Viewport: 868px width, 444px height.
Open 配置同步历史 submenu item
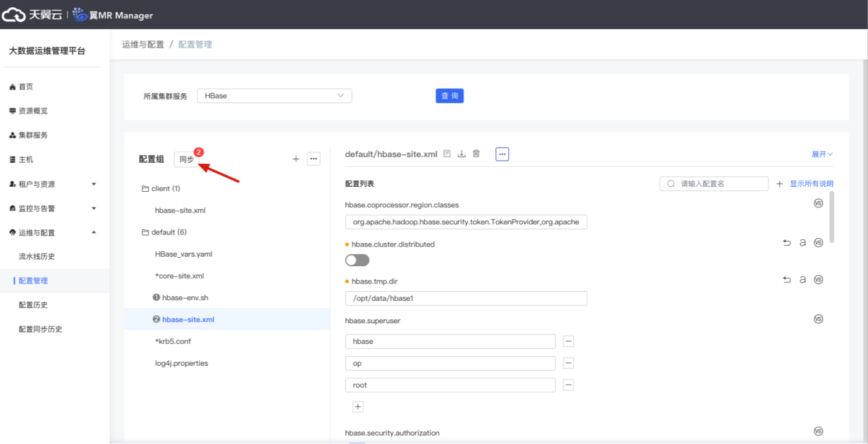[x=40, y=329]
